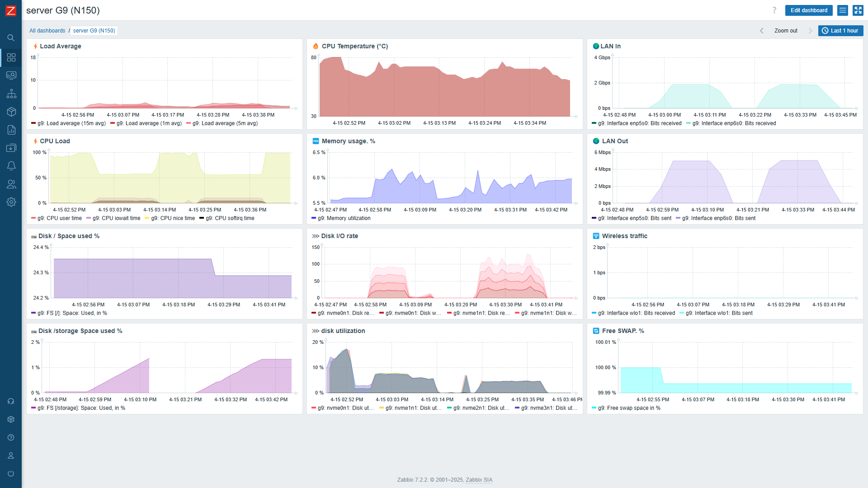Screen dimensions: 868x488
Task: Open the dashboard actions hamburger menu
Action: coord(842,10)
